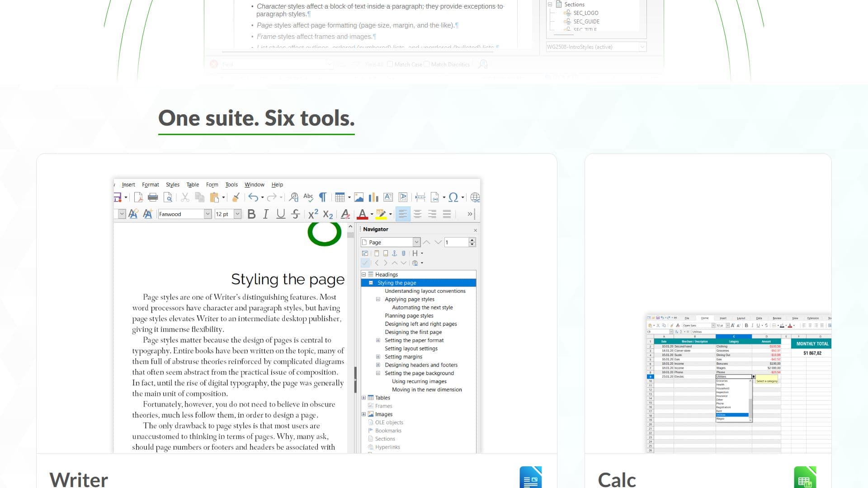Click the blue Writer document icon
868x488 pixels.
531,477
